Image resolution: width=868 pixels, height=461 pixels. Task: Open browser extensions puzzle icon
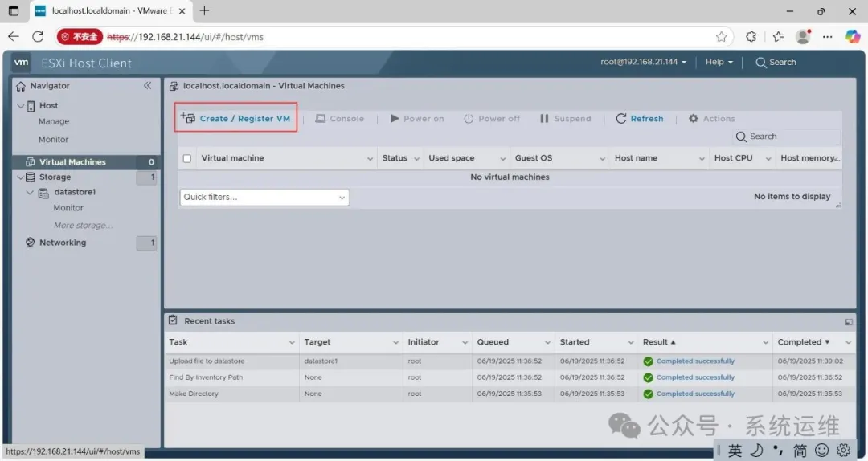point(751,36)
